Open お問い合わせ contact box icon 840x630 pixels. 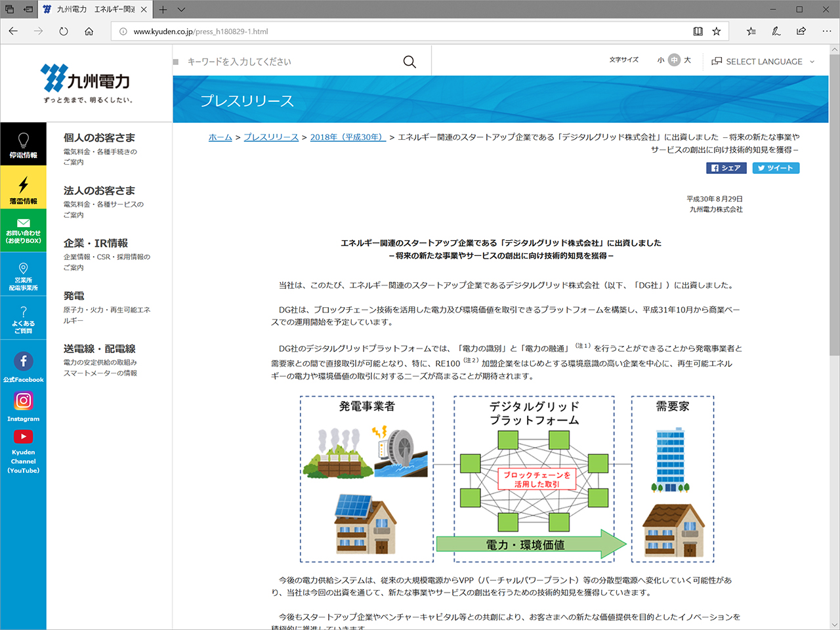(24, 230)
